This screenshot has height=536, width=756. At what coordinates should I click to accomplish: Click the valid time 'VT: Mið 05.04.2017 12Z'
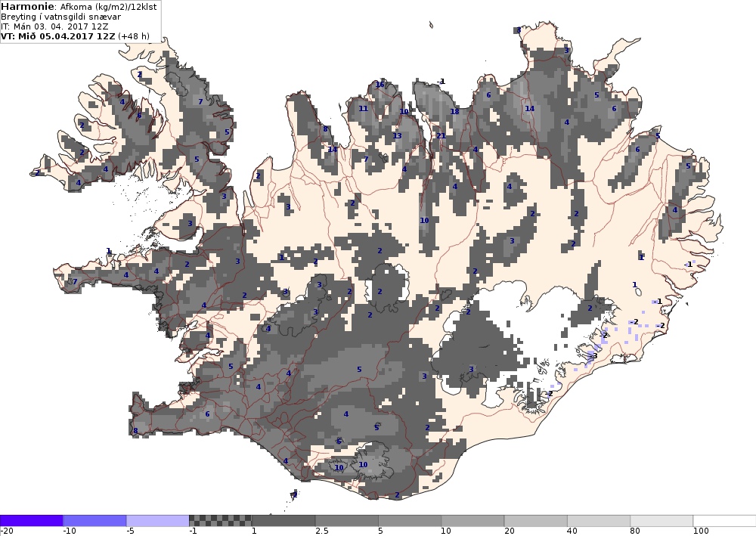pos(57,36)
